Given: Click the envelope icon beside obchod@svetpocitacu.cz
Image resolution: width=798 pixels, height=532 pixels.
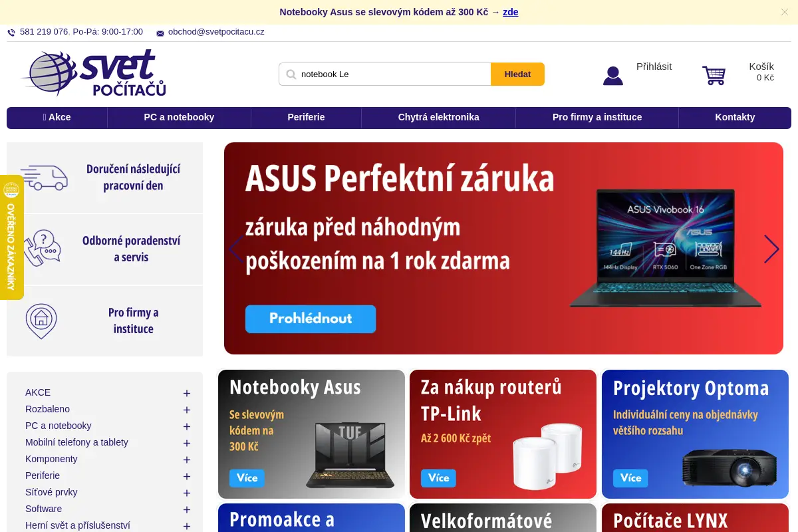Looking at the screenshot, I should tap(160, 33).
